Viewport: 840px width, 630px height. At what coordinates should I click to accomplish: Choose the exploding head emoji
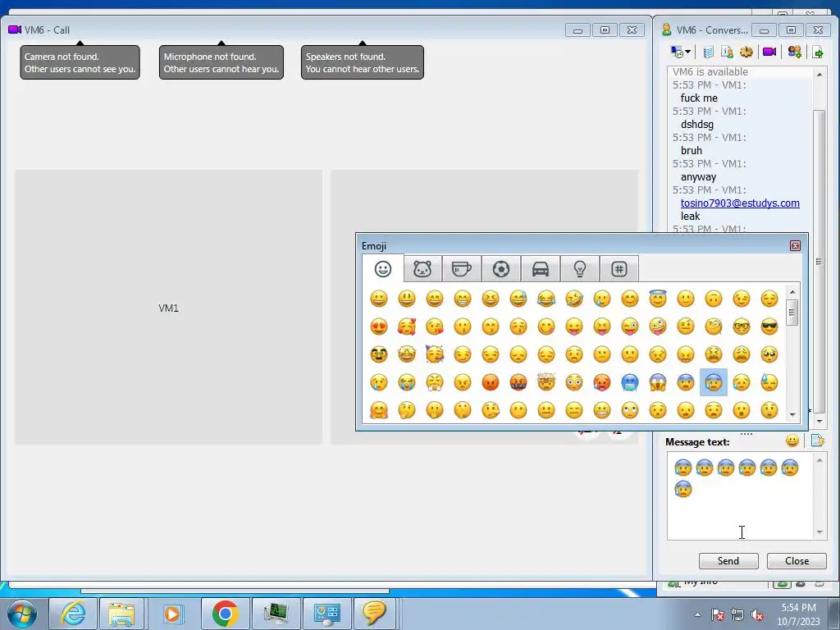[x=546, y=382]
